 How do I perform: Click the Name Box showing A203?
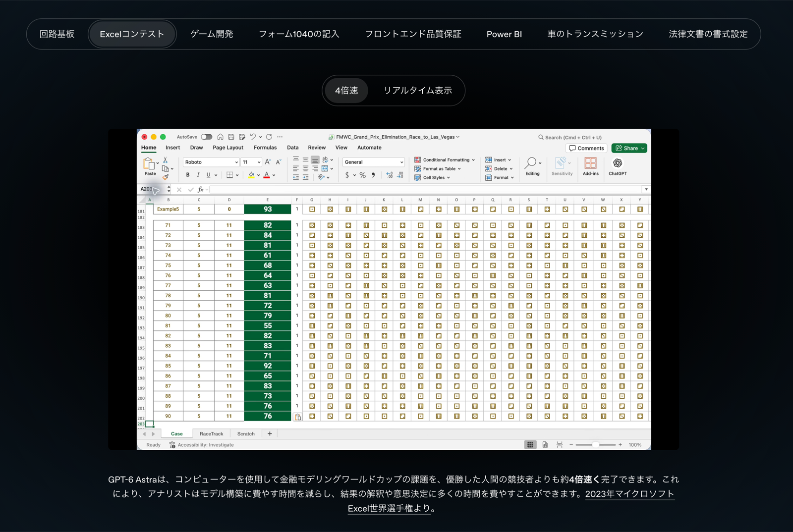pos(153,189)
